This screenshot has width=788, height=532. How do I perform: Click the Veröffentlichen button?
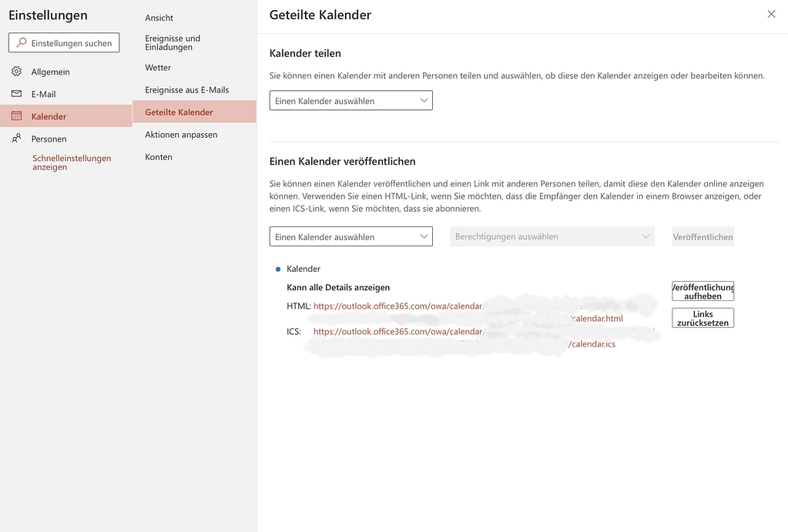[x=703, y=236]
